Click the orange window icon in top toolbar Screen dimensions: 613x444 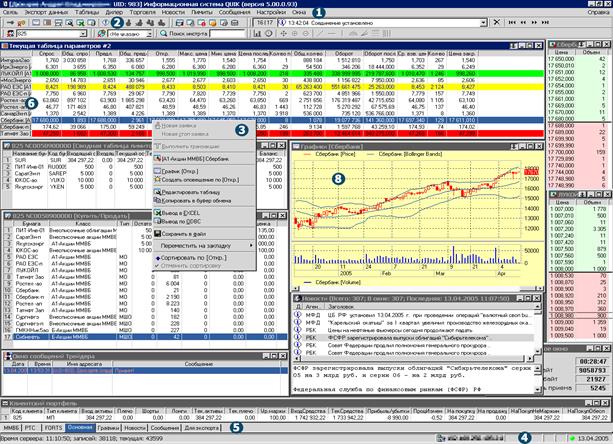click(212, 23)
